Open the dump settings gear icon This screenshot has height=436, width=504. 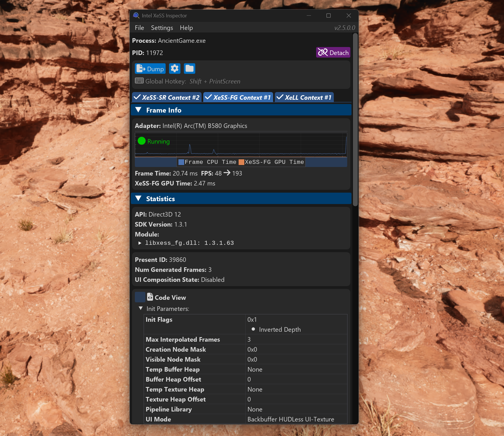174,68
